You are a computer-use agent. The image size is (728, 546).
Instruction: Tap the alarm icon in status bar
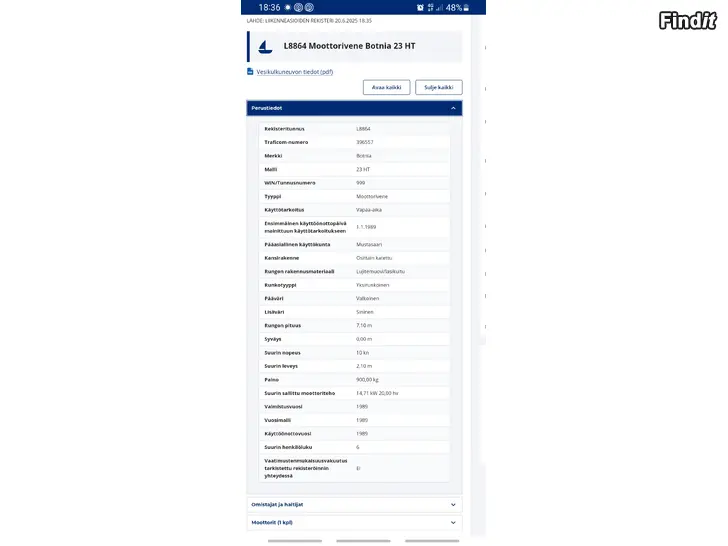coord(420,7)
